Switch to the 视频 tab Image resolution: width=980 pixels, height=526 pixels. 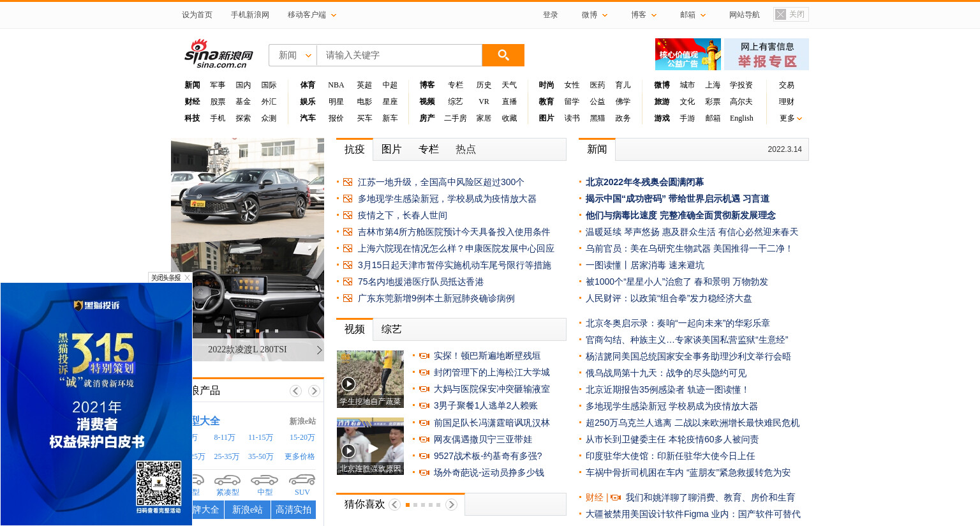[355, 329]
